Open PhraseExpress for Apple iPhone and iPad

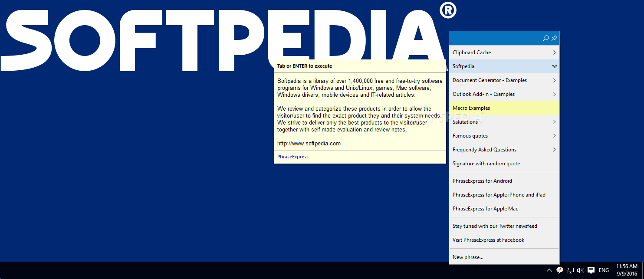tap(504, 195)
